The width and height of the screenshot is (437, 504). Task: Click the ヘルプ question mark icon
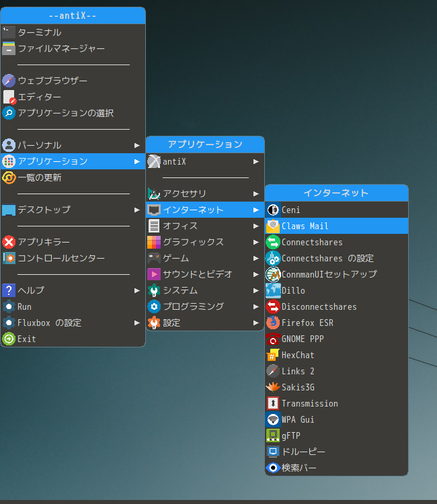(9, 290)
